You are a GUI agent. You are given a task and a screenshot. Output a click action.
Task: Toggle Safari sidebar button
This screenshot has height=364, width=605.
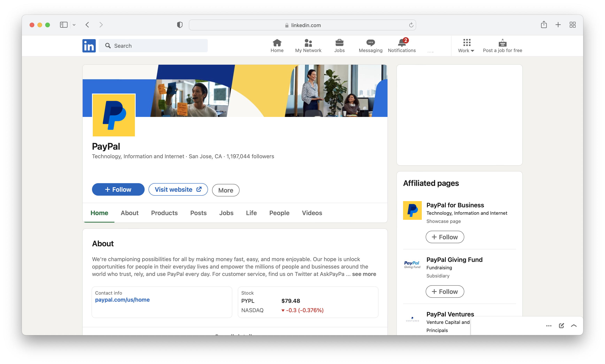tap(64, 25)
